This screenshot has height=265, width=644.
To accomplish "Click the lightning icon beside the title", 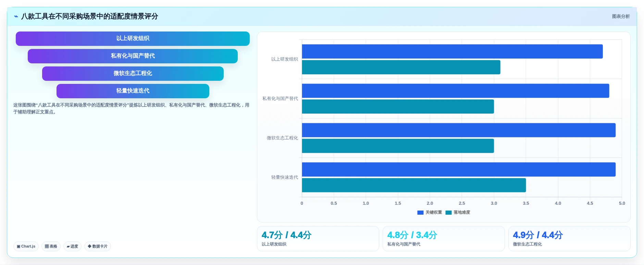I will [x=16, y=16].
